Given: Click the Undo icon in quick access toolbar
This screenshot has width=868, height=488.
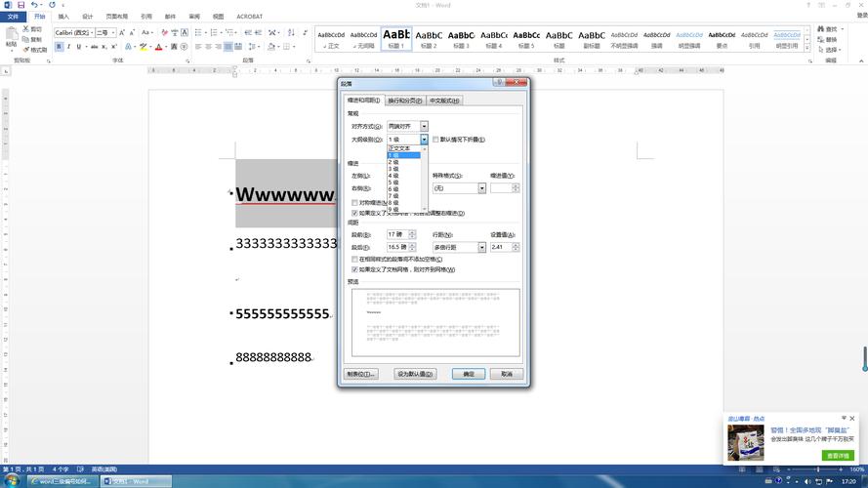Looking at the screenshot, I should coord(34,5).
